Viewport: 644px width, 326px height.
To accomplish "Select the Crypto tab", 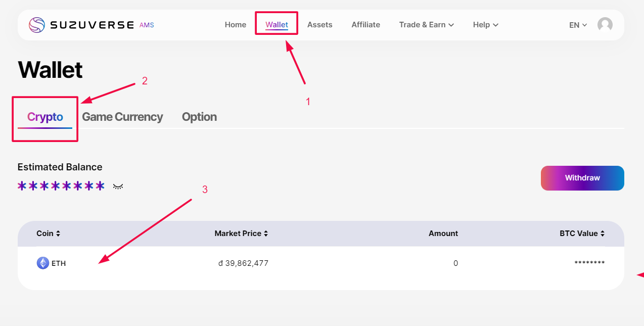I will point(45,117).
